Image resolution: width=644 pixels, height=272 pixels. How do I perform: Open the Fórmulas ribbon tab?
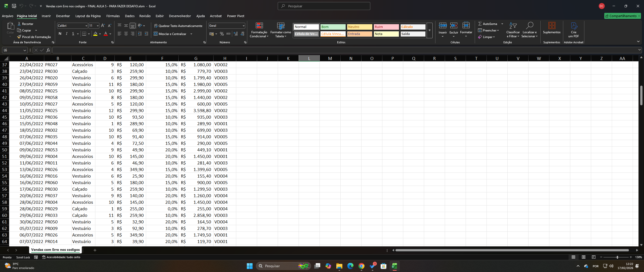click(x=113, y=16)
